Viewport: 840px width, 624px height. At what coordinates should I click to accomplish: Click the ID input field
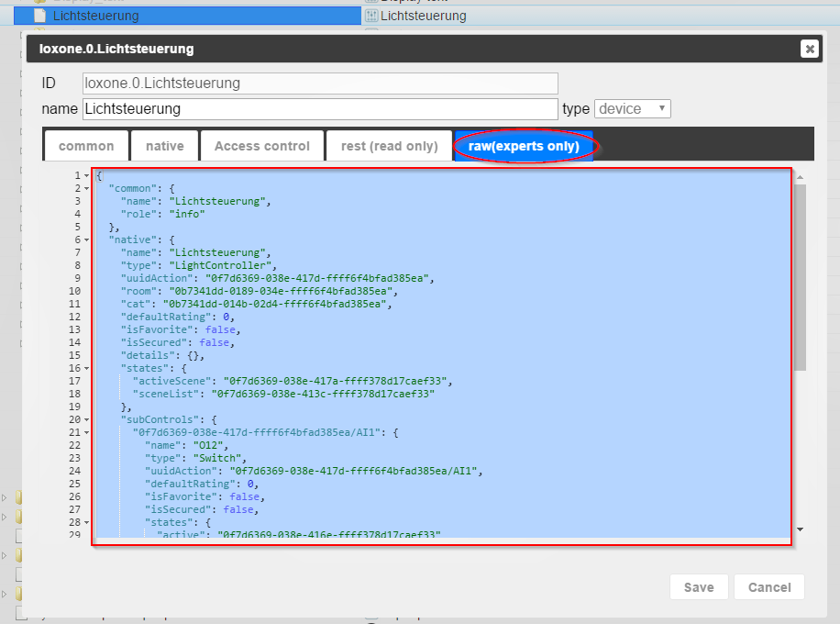point(320,84)
